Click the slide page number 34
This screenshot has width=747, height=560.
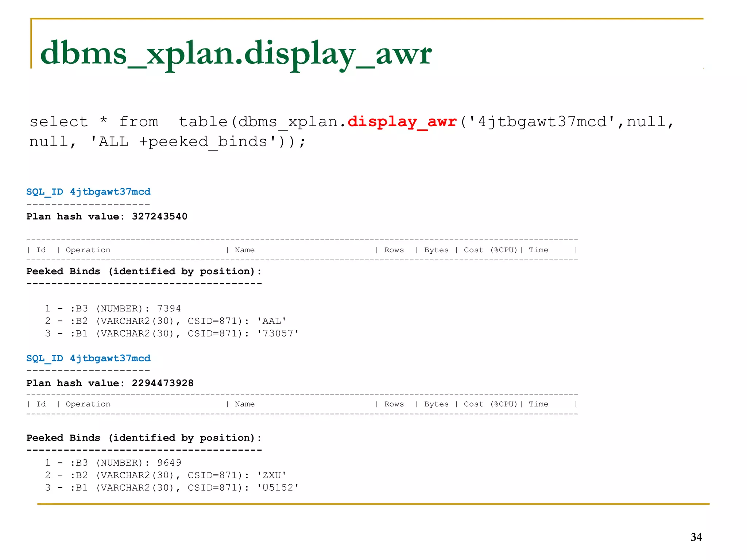pyautogui.click(x=696, y=537)
